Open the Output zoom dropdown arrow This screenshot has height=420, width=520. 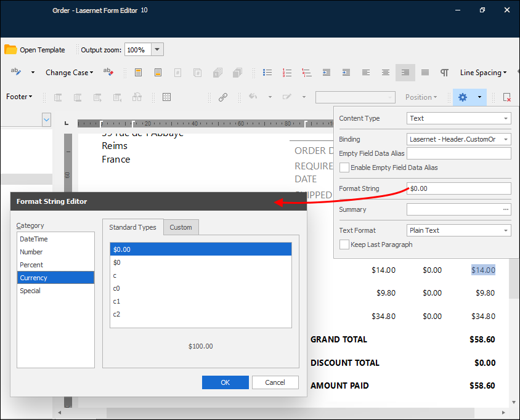click(157, 50)
